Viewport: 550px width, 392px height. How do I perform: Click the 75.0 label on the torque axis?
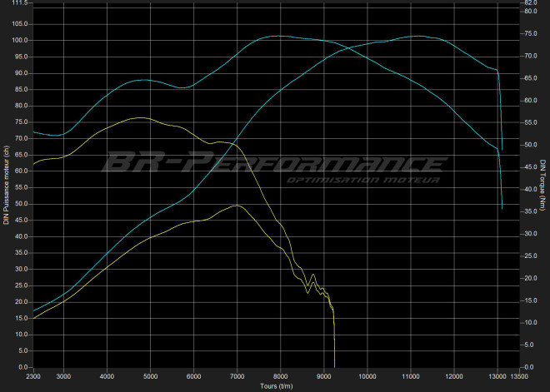530,33
